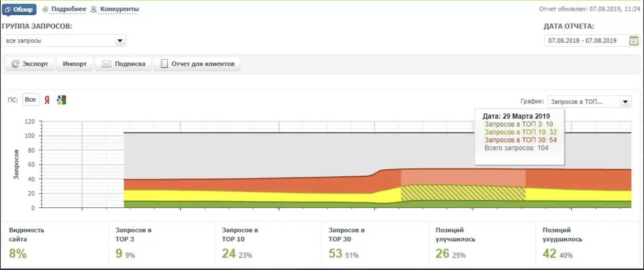Screen dimensions: 644x270
Task: Click the Импорт button
Action: click(75, 64)
